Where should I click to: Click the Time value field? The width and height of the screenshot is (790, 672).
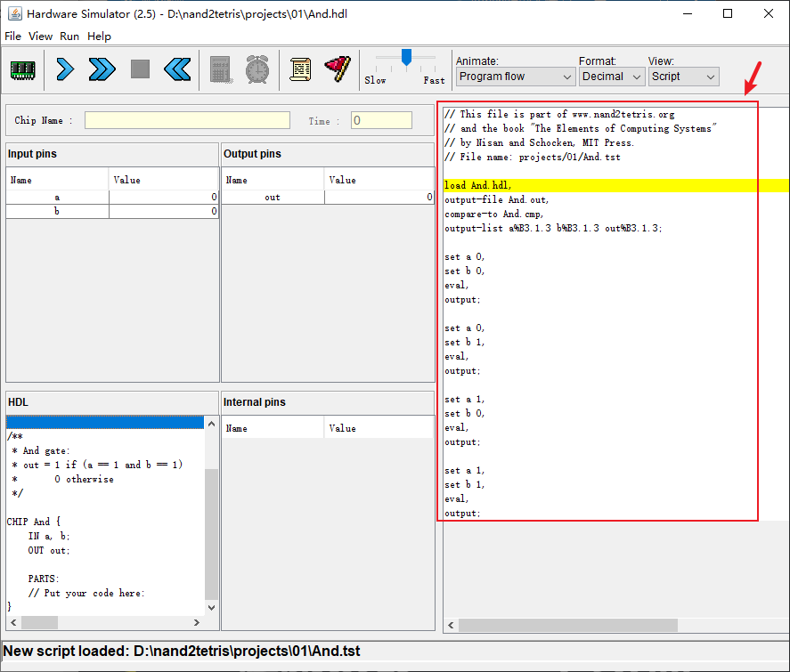pyautogui.click(x=381, y=120)
